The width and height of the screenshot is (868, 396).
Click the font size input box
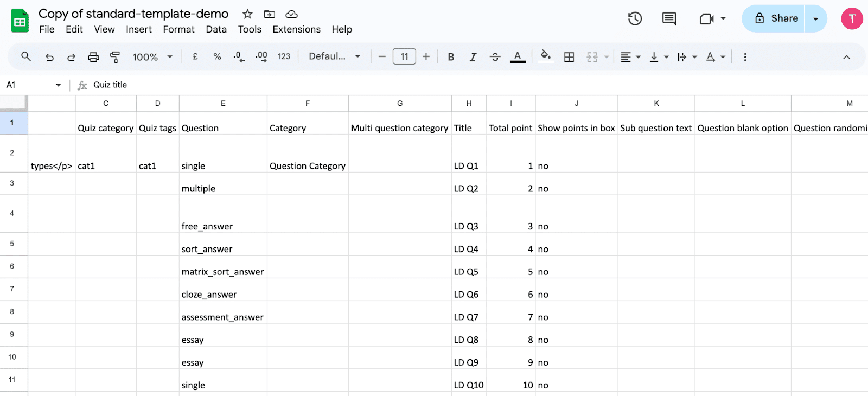click(404, 56)
